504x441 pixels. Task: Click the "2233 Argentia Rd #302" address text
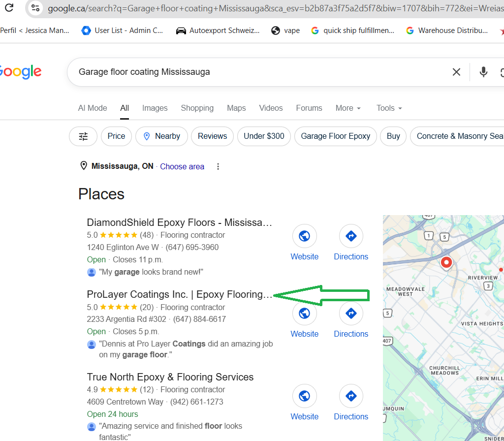[126, 319]
